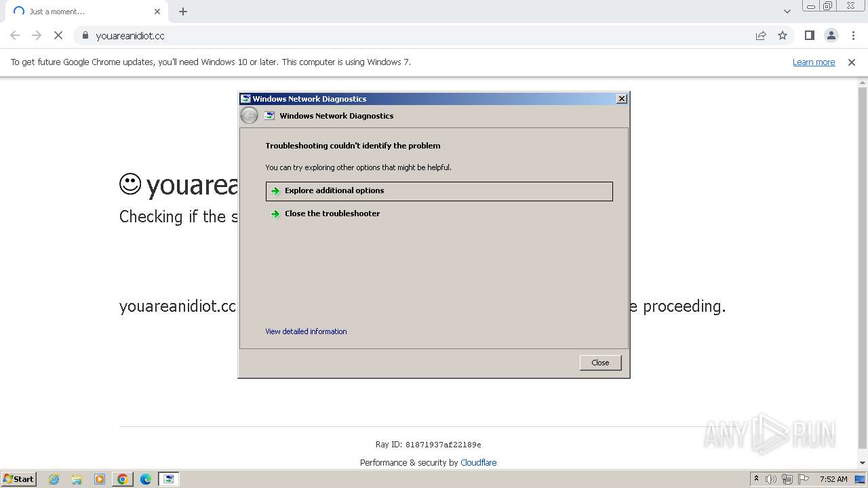Open the volume speaker tray icon
Screen dimensions: 868x488
pos(771,479)
